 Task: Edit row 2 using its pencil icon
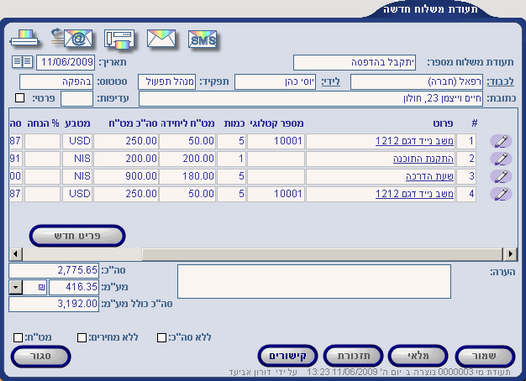[501, 159]
